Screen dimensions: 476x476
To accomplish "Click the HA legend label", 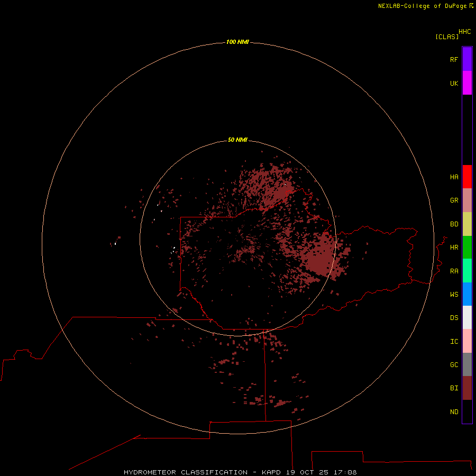I will (454, 177).
